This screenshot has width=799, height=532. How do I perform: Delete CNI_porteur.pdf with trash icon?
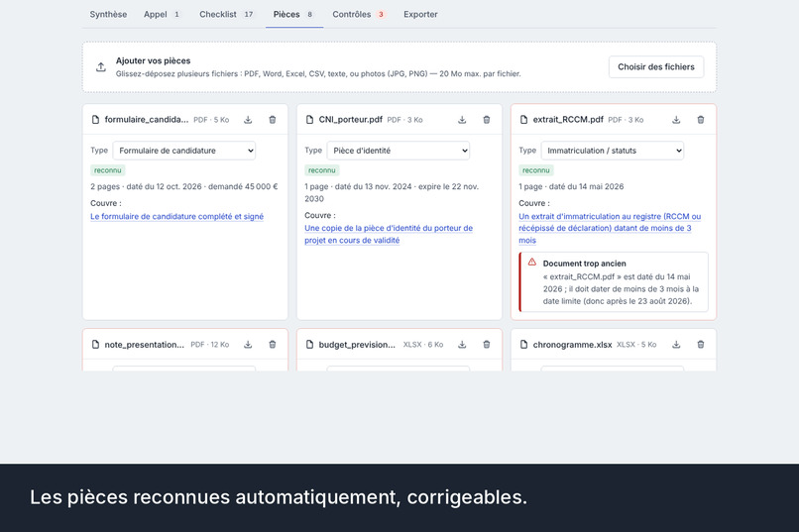coord(487,120)
